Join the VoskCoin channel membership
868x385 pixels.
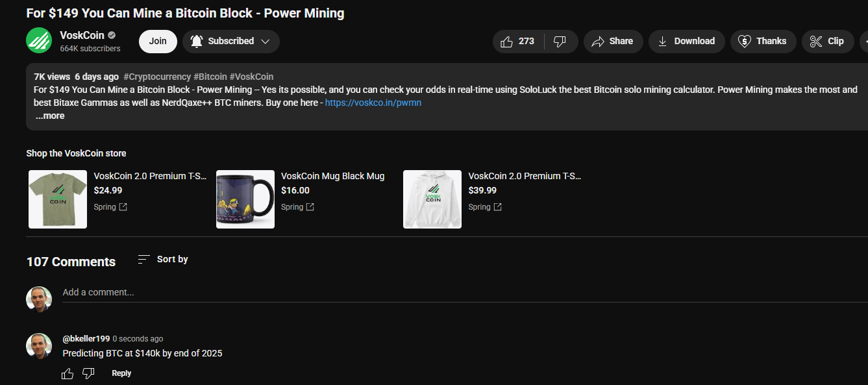point(158,41)
